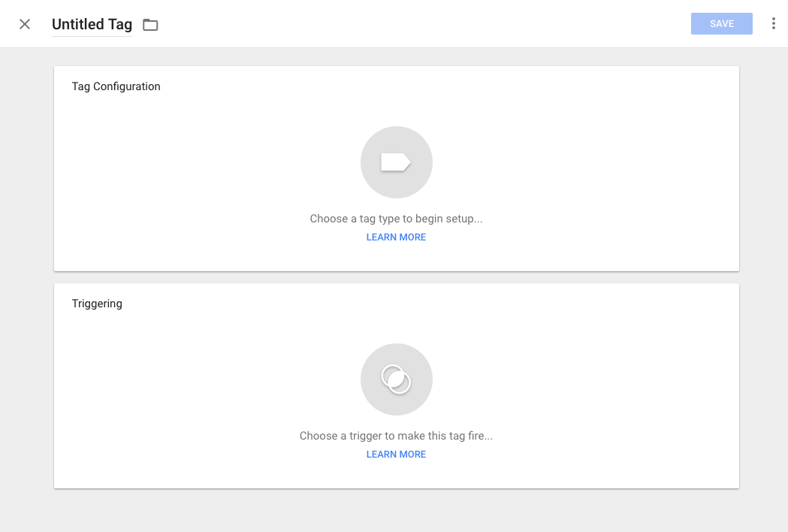The width and height of the screenshot is (788, 532).
Task: Click "Choose a trigger to make this tag fire" text
Action: pyautogui.click(x=396, y=436)
